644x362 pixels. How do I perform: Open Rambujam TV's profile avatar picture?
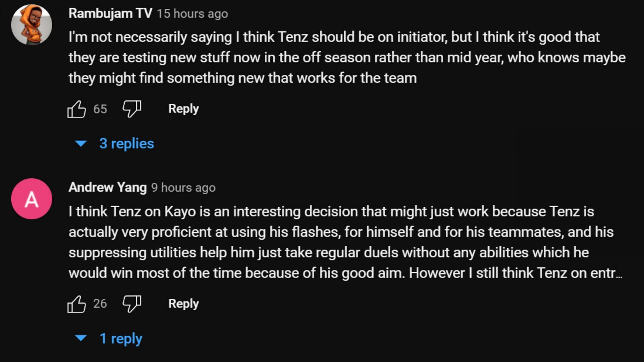pos(32,25)
